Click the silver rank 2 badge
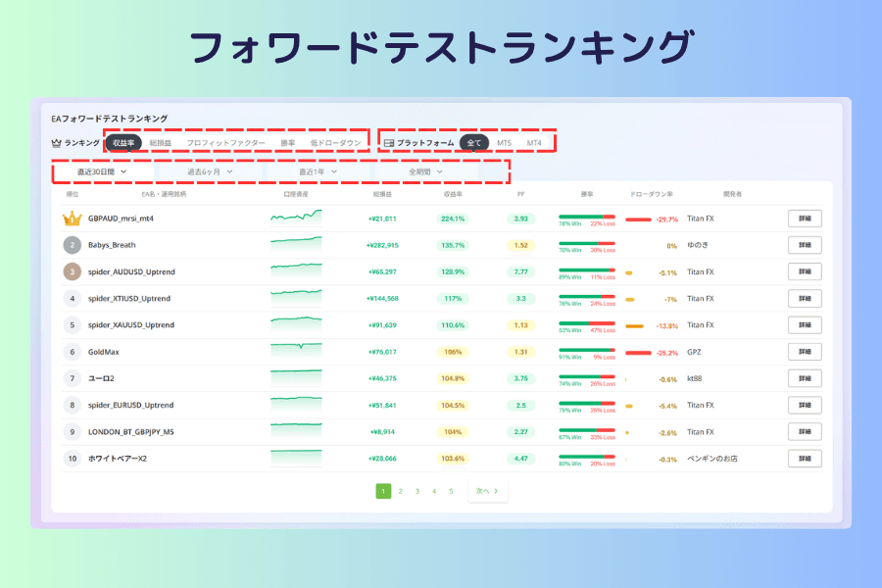 (x=72, y=245)
